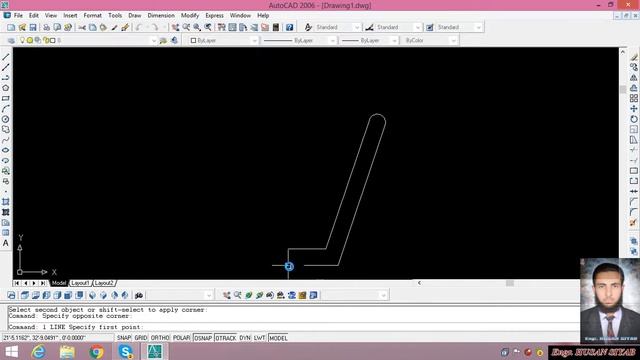Toggle SNAP mode in status bar
Image resolution: width=640 pixels, height=360 pixels.
pos(124,338)
